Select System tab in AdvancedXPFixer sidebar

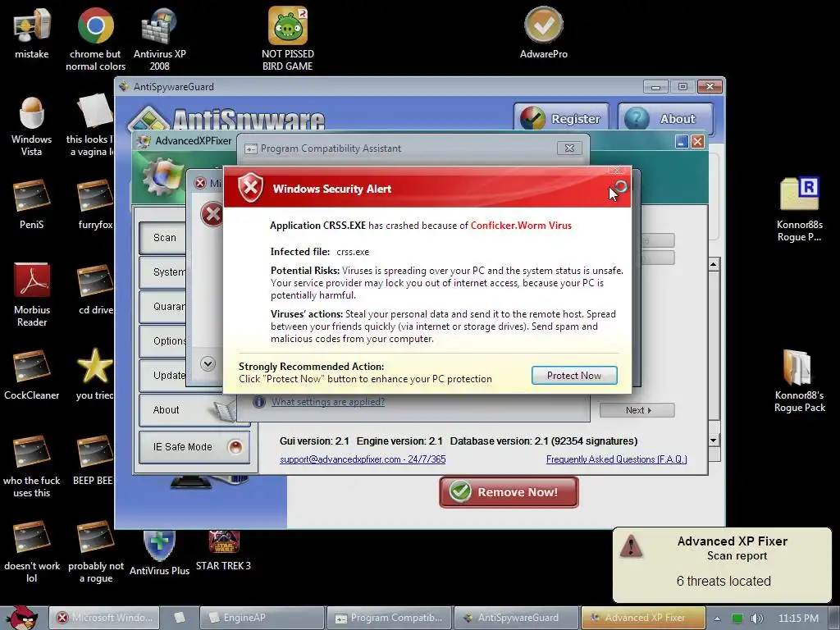tap(162, 272)
